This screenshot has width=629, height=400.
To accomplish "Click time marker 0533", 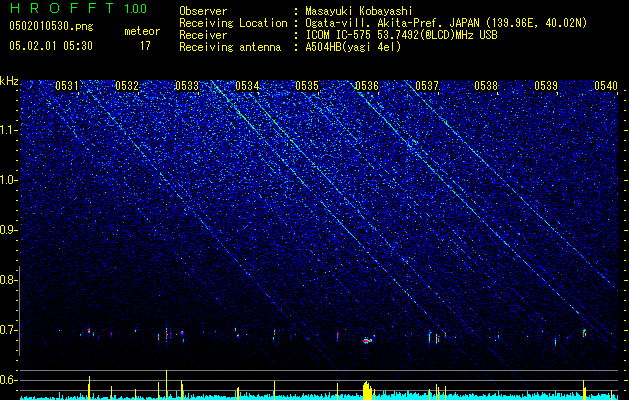I will 187,86.
